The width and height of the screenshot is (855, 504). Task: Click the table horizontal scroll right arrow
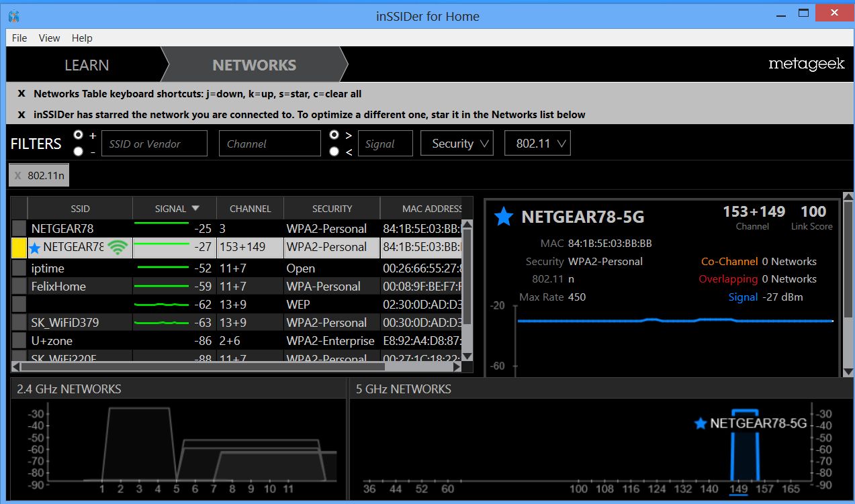457,367
